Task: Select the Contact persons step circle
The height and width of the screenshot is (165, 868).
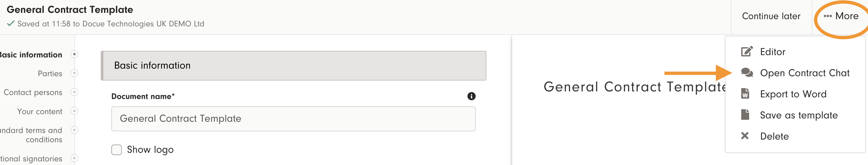Action: click(x=74, y=92)
